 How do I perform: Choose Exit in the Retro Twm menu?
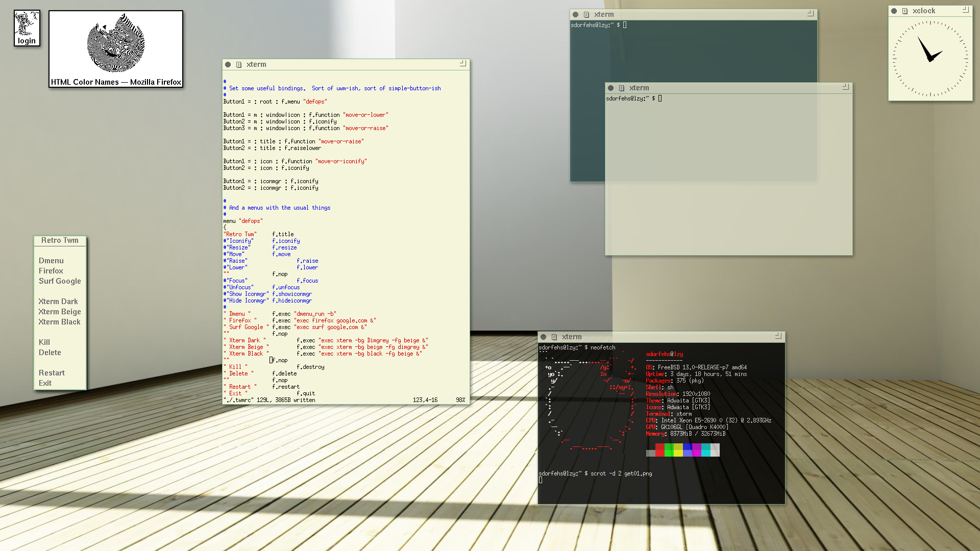45,383
